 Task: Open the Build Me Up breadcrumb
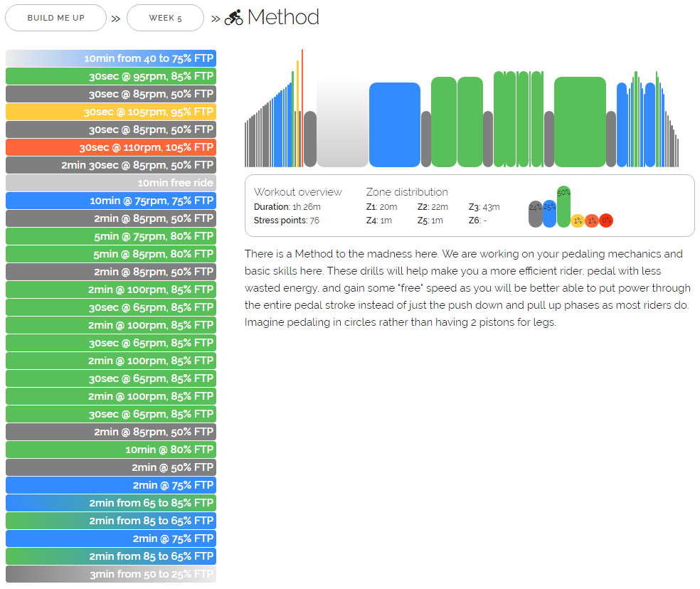click(55, 18)
